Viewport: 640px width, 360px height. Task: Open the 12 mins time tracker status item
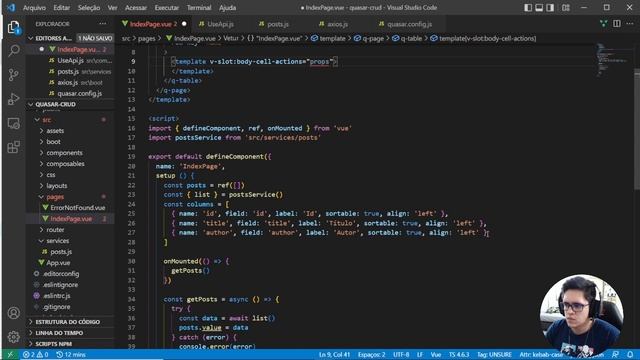click(x=71, y=355)
